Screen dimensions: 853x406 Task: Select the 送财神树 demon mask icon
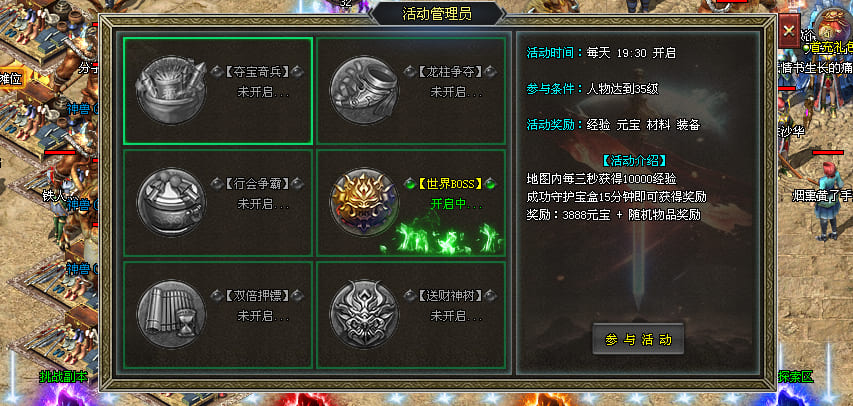pos(364,314)
